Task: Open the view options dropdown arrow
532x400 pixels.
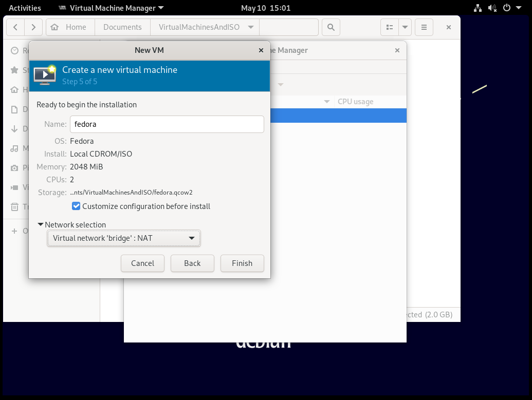Action: click(x=405, y=27)
